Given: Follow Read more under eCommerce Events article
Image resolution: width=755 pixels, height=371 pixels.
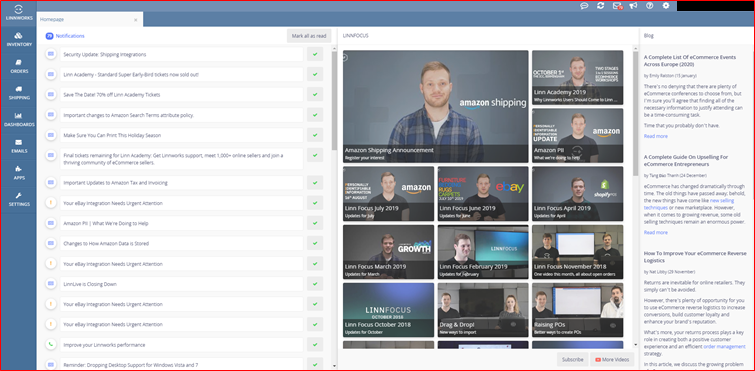Looking at the screenshot, I should click(656, 136).
